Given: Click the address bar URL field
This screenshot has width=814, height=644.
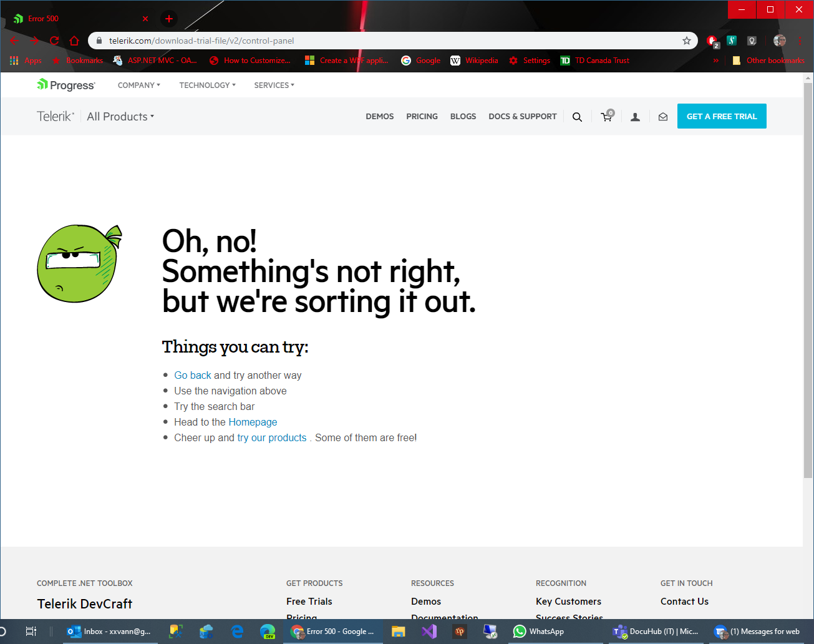Looking at the screenshot, I should 374,41.
